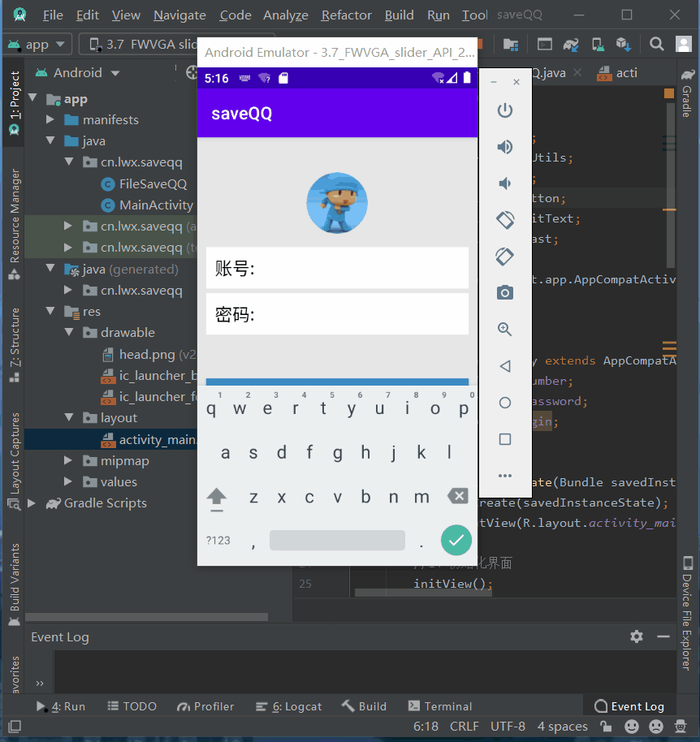
Task: Open the Refactor menu
Action: click(347, 15)
